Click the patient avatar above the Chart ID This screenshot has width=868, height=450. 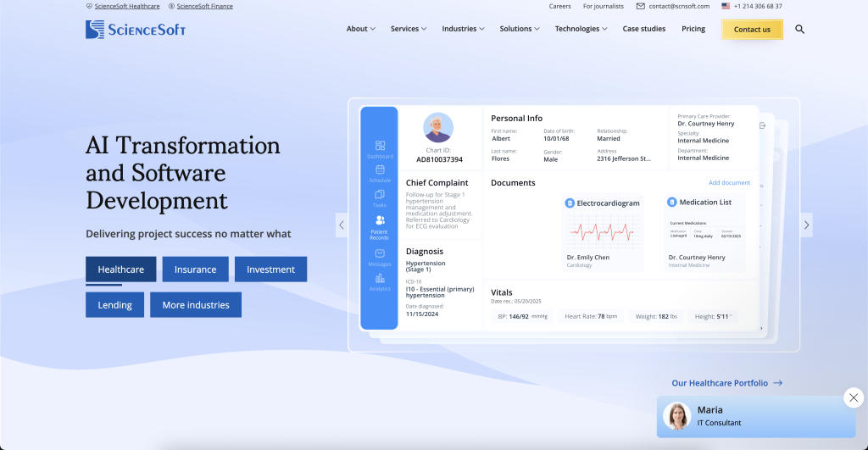click(438, 127)
